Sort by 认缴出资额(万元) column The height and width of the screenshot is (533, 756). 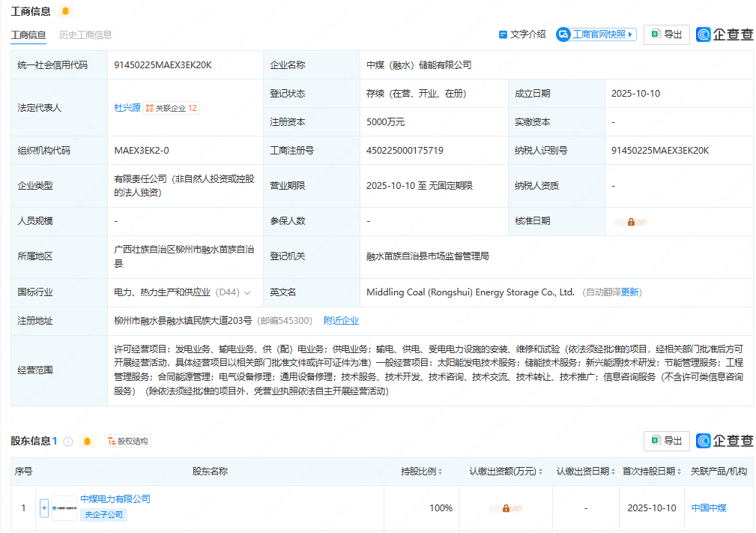pos(541,472)
